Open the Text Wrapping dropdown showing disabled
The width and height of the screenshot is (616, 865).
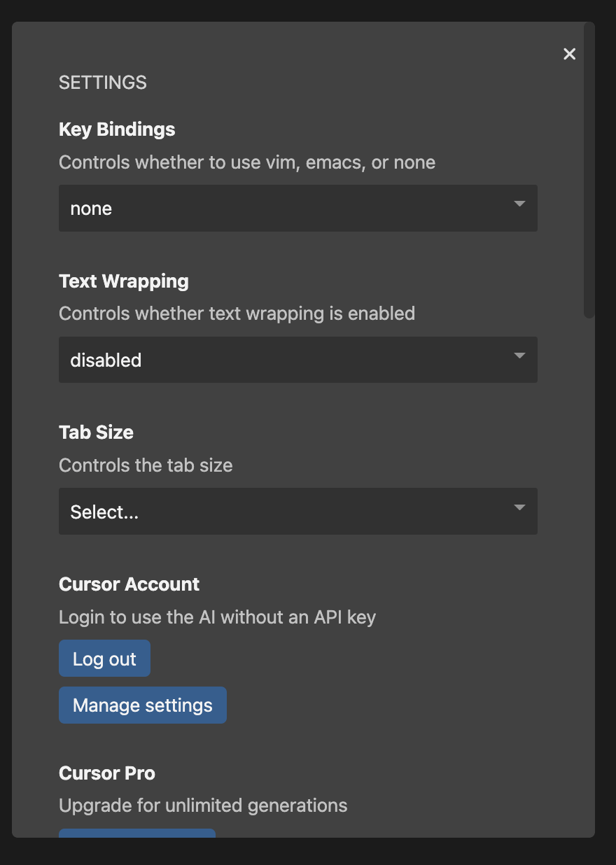coord(280,360)
